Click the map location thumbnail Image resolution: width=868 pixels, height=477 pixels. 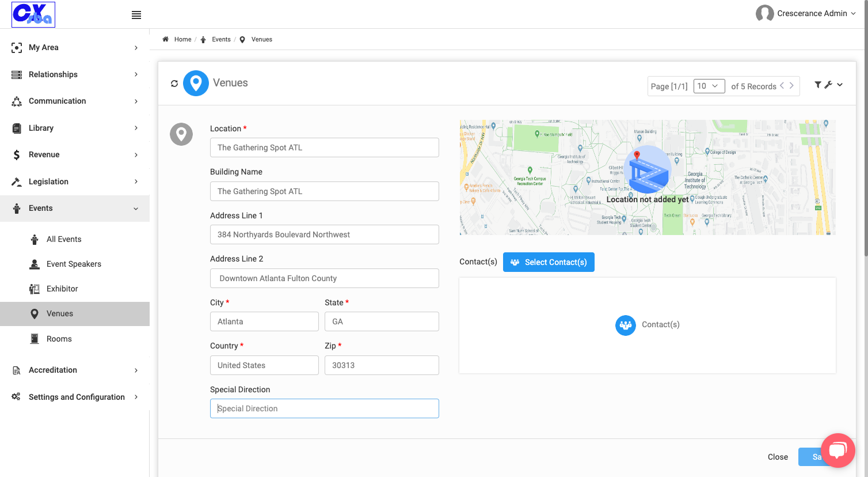coord(648,177)
